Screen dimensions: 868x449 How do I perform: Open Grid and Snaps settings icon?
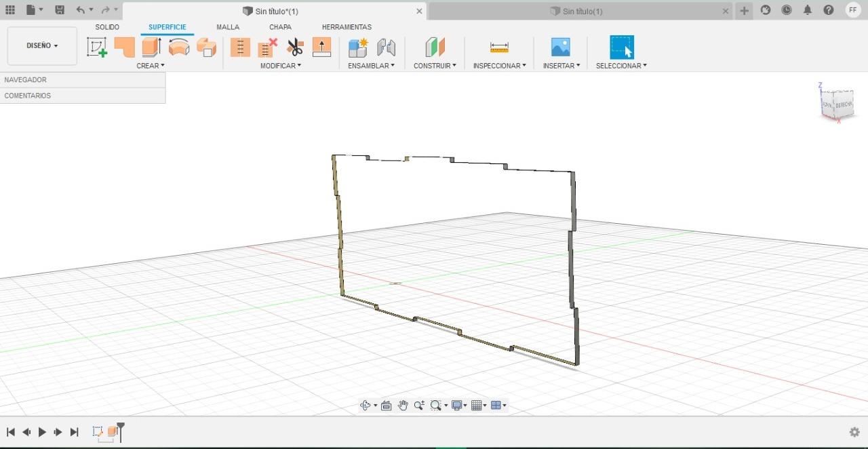[x=477, y=406]
